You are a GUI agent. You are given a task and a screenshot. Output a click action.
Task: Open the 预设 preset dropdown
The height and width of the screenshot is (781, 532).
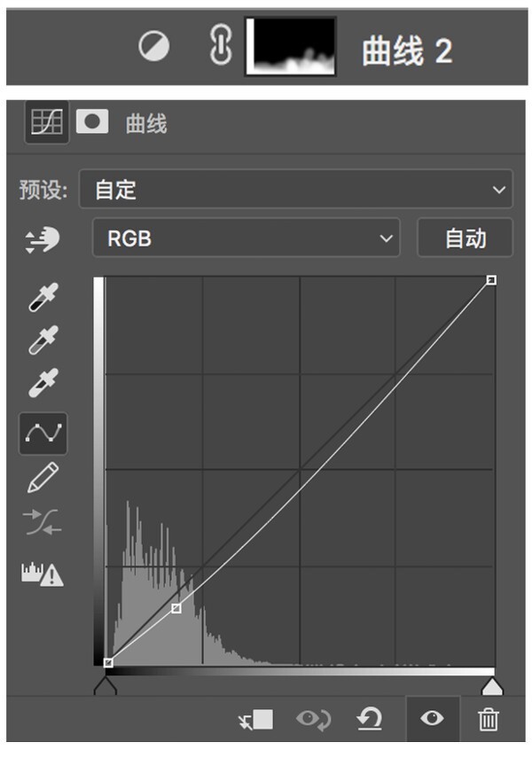click(x=295, y=190)
